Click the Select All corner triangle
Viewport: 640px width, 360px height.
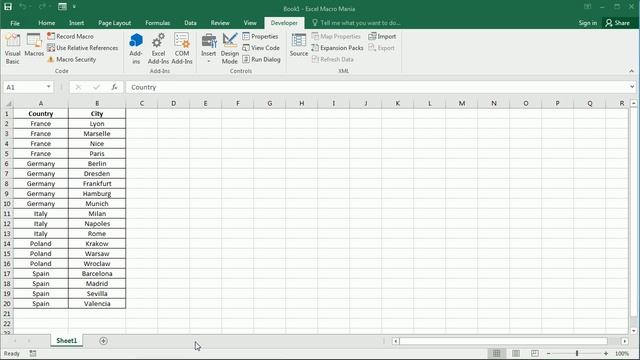[7, 103]
